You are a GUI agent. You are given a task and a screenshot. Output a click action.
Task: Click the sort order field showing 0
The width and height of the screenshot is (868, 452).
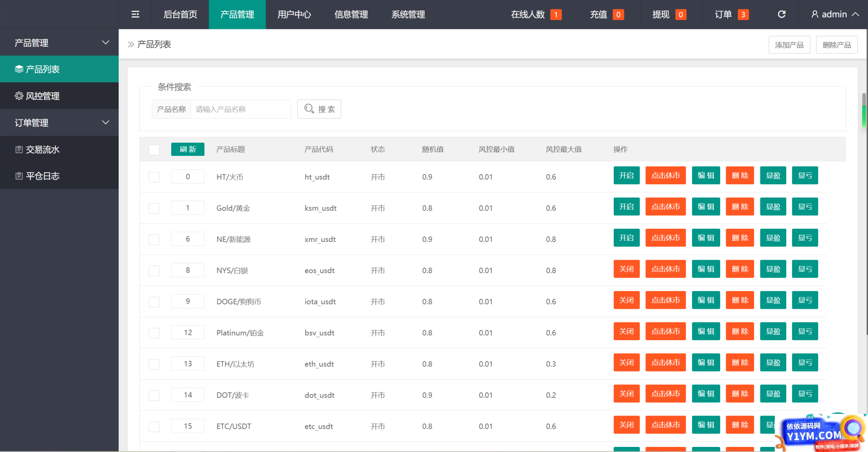(x=188, y=177)
